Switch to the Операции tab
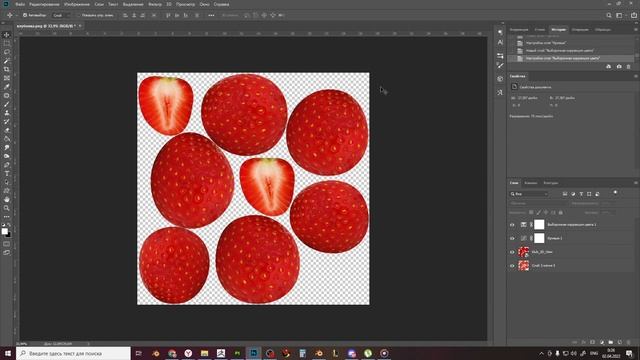Viewport: 640px width, 360px height. click(580, 29)
